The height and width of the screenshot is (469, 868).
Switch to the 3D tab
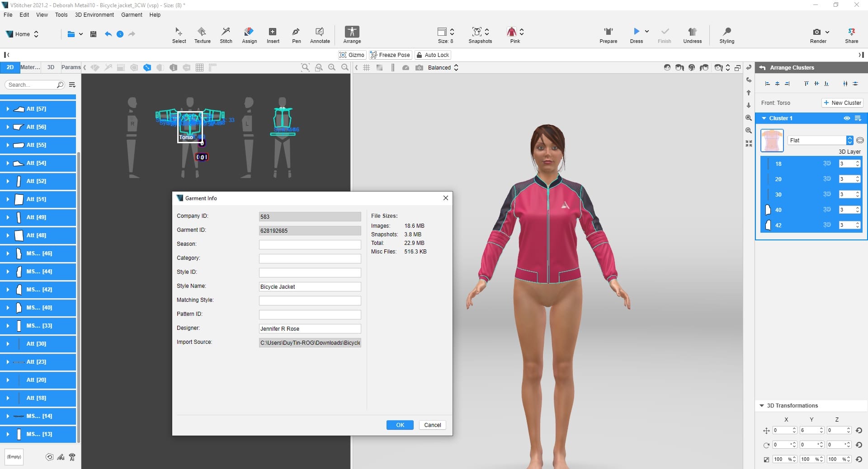51,67
